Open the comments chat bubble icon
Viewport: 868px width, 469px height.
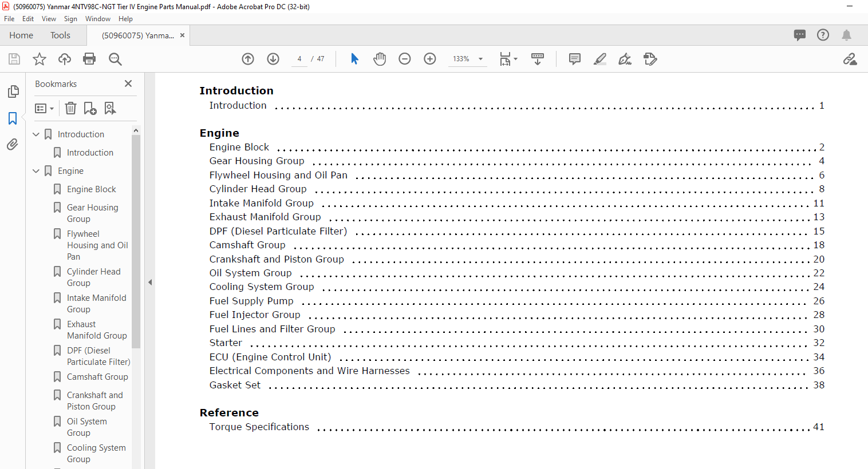tap(800, 35)
